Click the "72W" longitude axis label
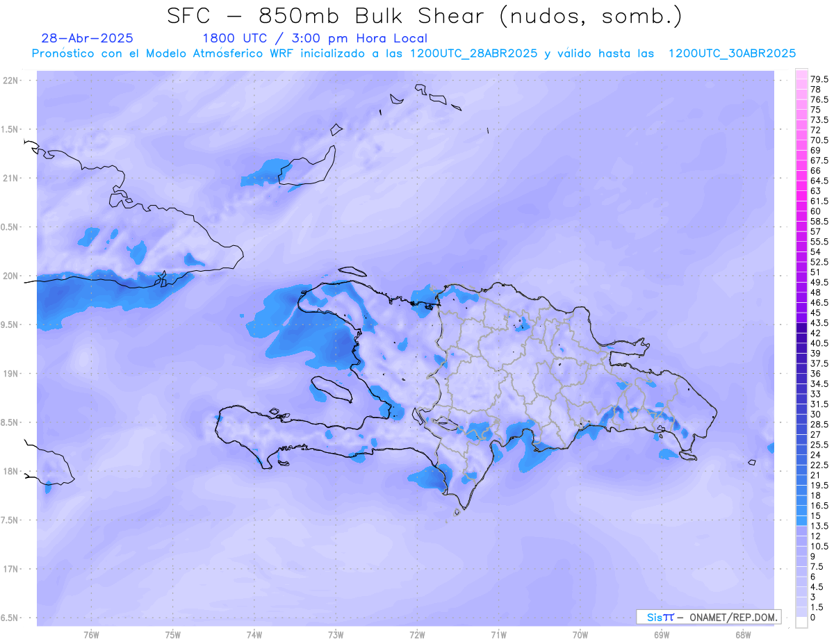The height and width of the screenshot is (644, 834). (x=418, y=635)
